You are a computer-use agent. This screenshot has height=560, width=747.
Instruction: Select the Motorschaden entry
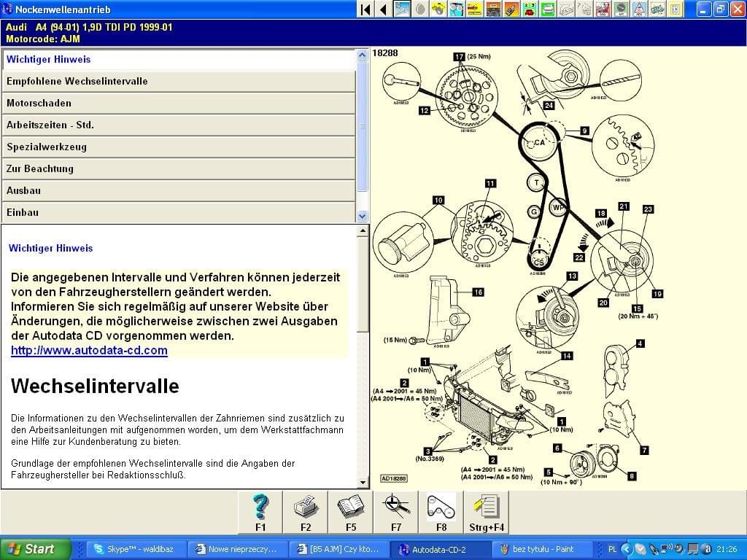179,104
